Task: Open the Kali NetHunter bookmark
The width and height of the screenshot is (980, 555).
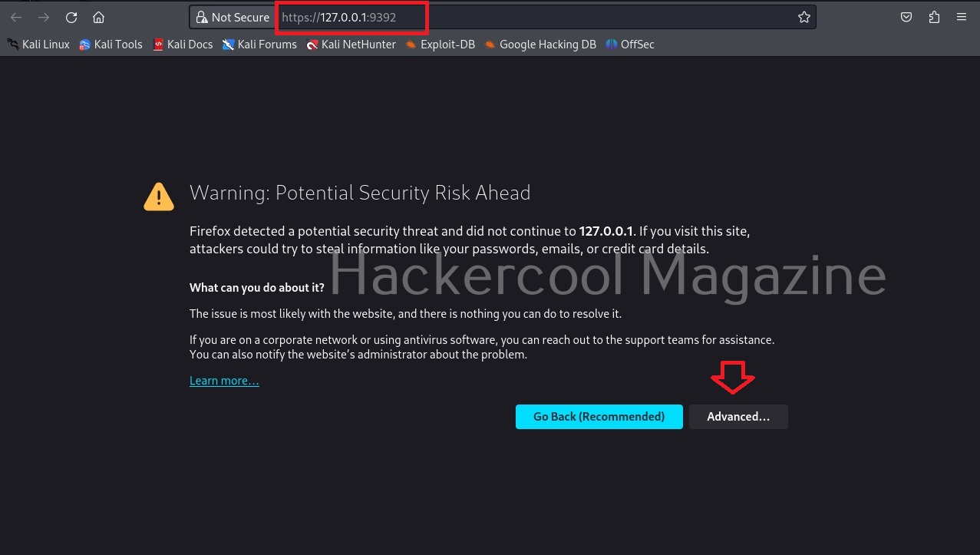Action: 351,45
